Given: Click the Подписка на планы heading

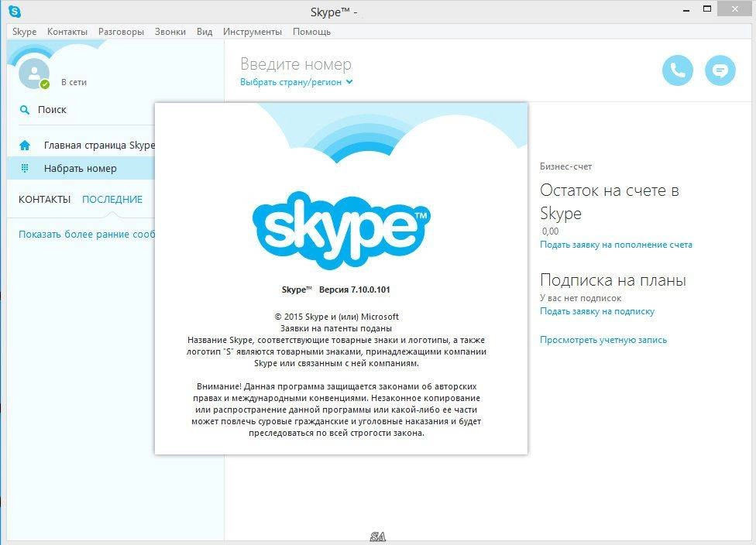Looking at the screenshot, I should pos(613,280).
